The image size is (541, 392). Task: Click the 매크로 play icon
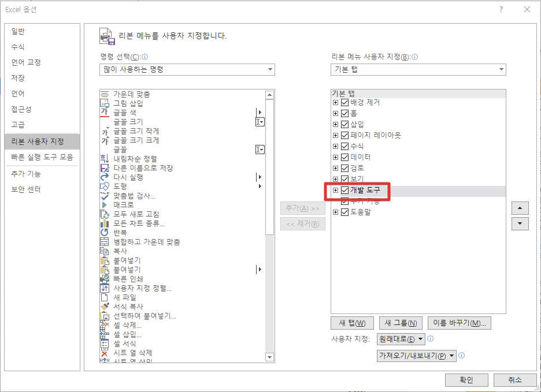click(105, 205)
